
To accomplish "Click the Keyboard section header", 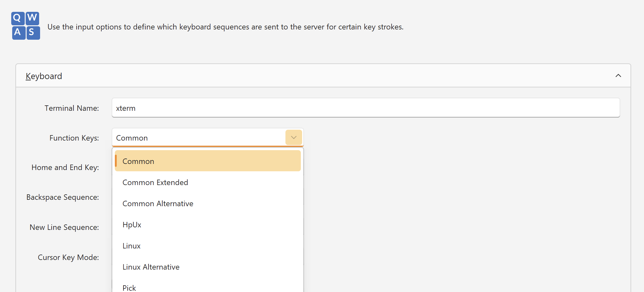I will coord(44,76).
